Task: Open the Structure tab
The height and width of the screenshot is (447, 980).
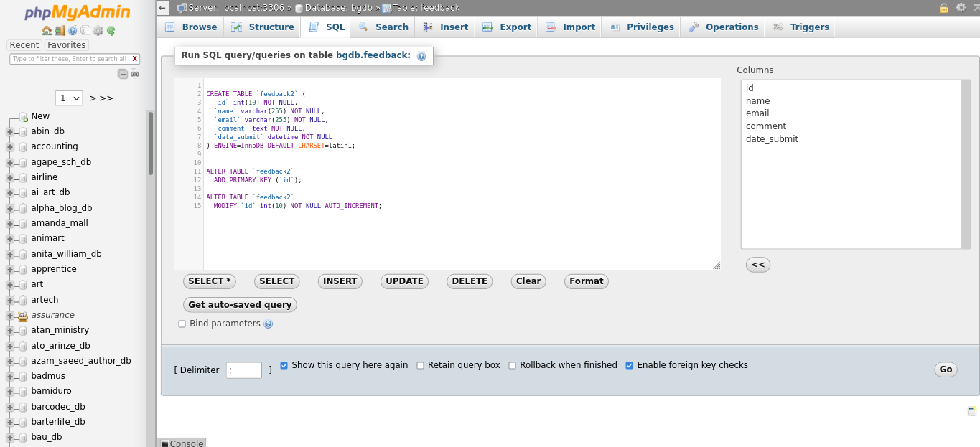Action: [x=263, y=27]
